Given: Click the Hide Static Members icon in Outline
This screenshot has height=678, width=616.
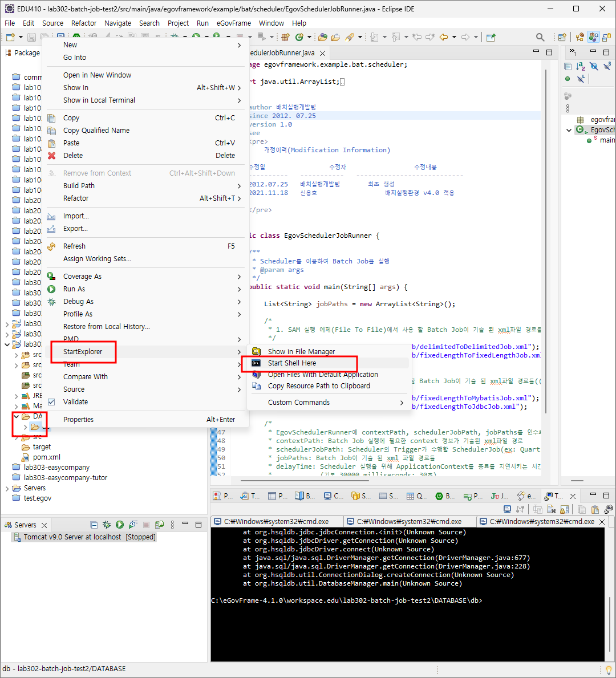Looking at the screenshot, I should click(x=607, y=67).
